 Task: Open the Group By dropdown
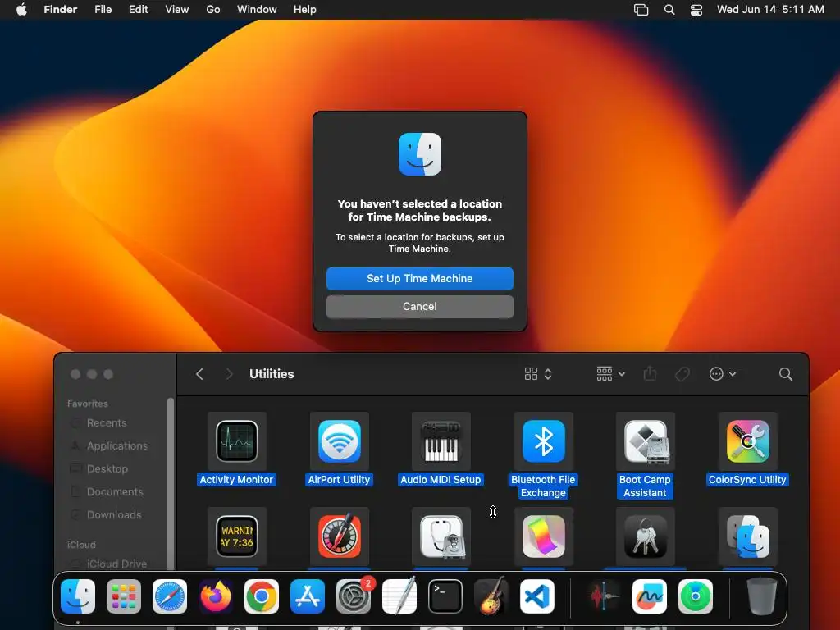(610, 374)
